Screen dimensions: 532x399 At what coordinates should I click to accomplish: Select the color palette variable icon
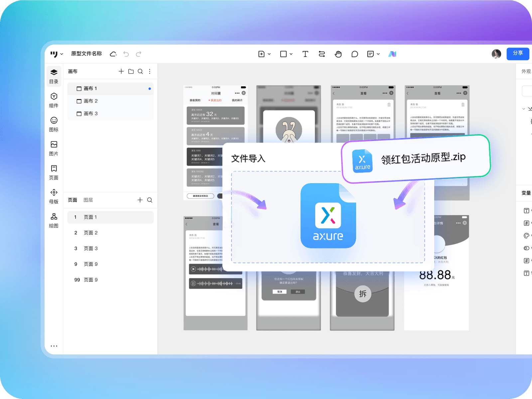(526, 236)
